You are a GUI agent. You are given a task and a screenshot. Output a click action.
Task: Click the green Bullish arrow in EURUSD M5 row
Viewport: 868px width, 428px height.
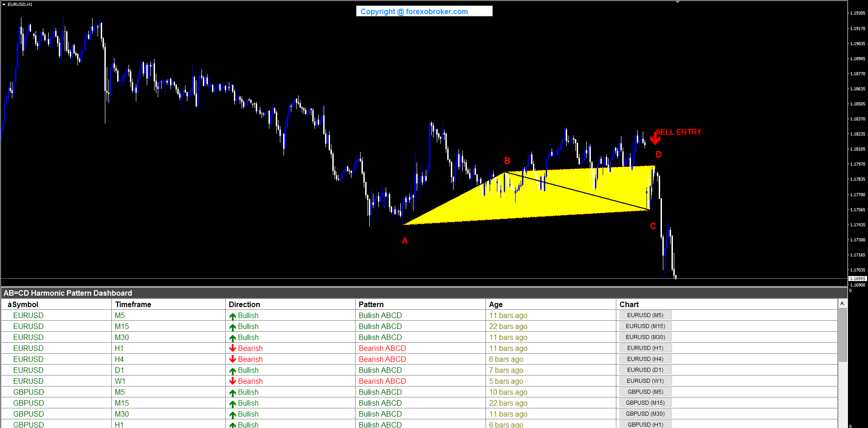click(232, 316)
